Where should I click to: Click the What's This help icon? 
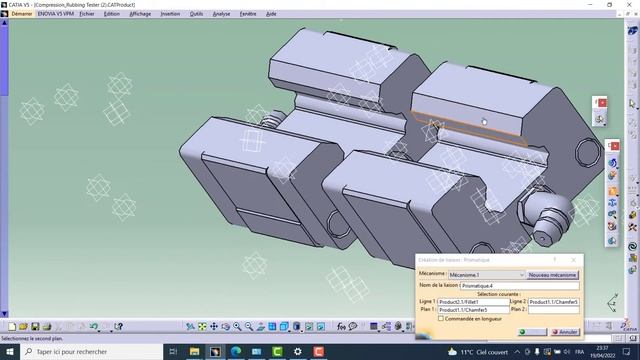click(118, 327)
